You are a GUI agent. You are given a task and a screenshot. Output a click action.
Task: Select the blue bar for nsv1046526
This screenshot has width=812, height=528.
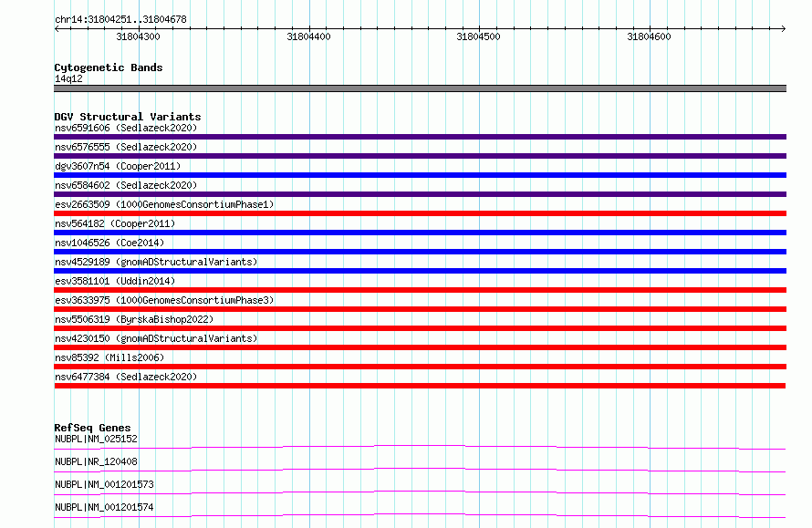tap(420, 252)
